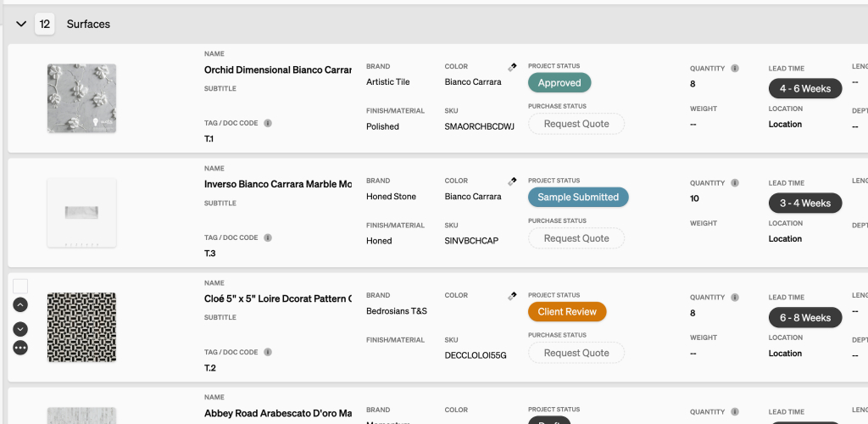Open Inverso Bianco Carrara Marble thumbnail
The height and width of the screenshot is (424, 868).
point(82,213)
